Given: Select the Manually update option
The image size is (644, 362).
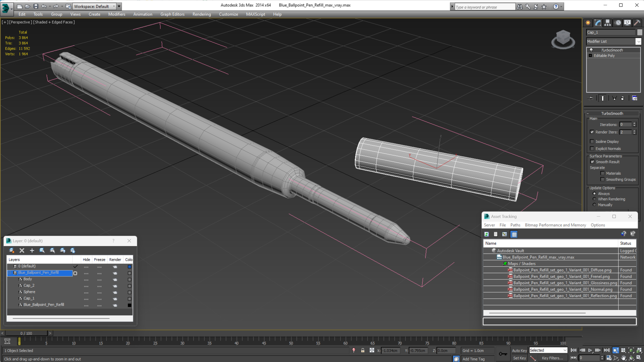Looking at the screenshot, I should click(595, 205).
